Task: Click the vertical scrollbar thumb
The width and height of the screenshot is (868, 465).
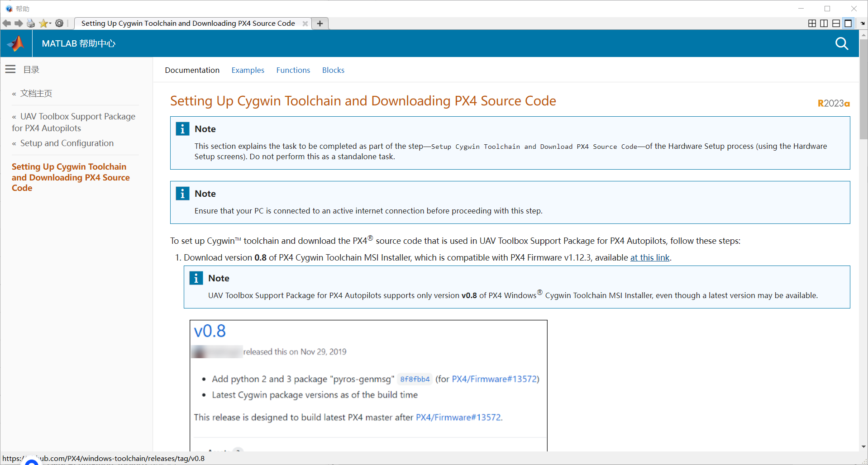Action: point(863,90)
